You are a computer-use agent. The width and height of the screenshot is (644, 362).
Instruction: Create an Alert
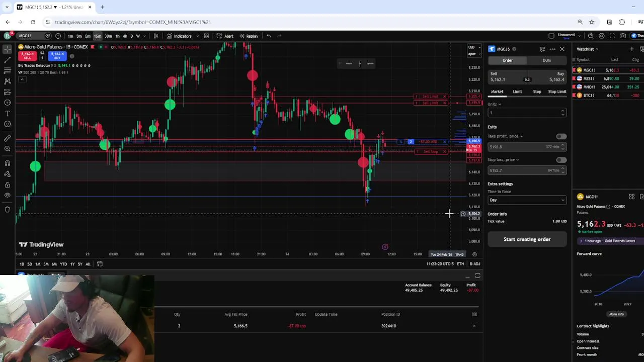tap(225, 36)
